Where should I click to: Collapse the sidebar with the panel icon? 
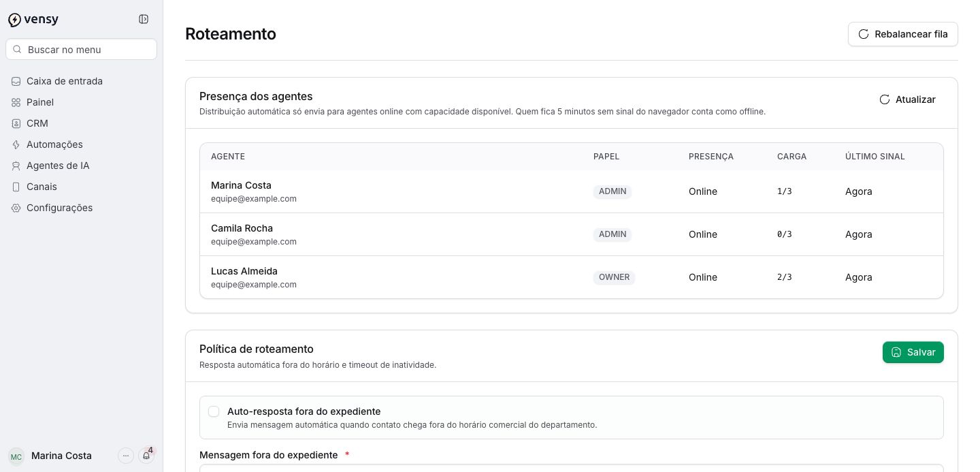click(144, 19)
